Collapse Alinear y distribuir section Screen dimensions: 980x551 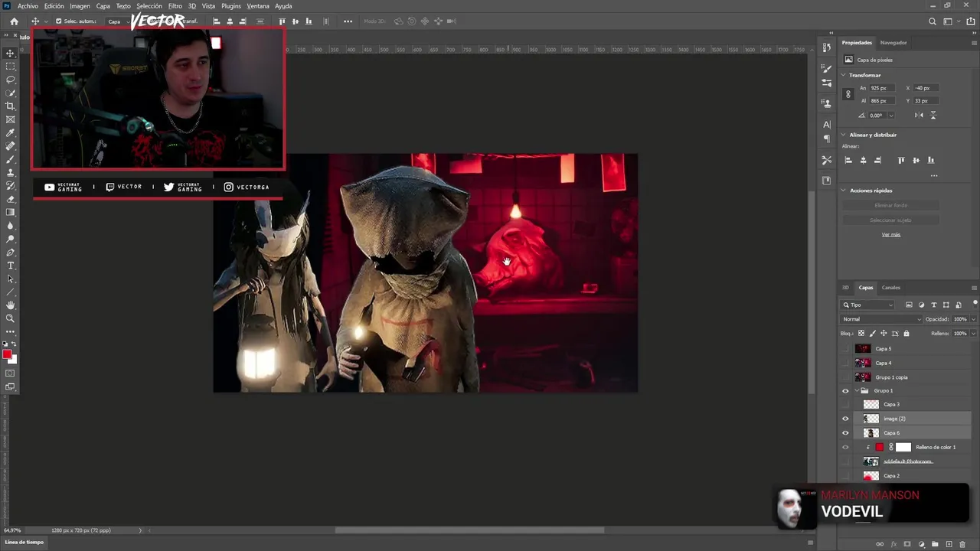point(844,135)
